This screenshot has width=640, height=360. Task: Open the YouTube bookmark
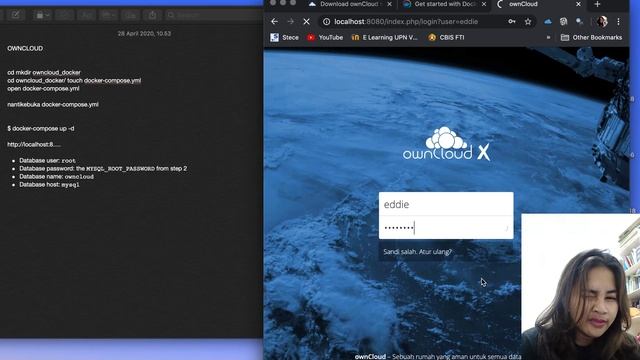tap(325, 38)
